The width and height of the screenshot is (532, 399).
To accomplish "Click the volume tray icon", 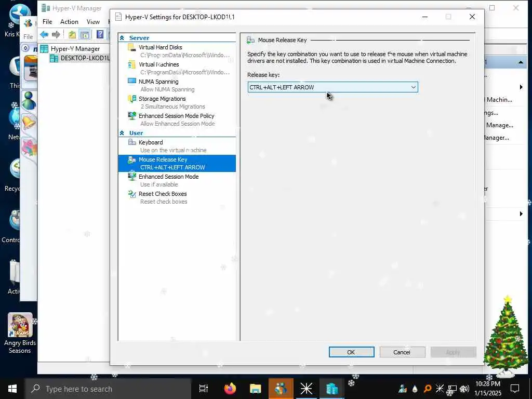I will [x=464, y=389].
